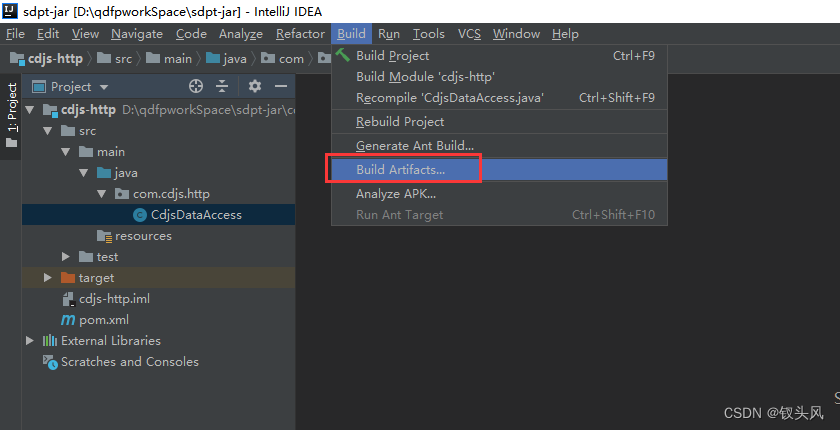
Task: Open the Window menu
Action: coord(516,34)
